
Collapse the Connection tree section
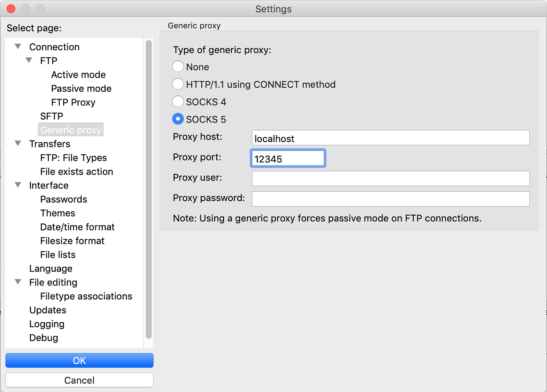click(x=18, y=46)
